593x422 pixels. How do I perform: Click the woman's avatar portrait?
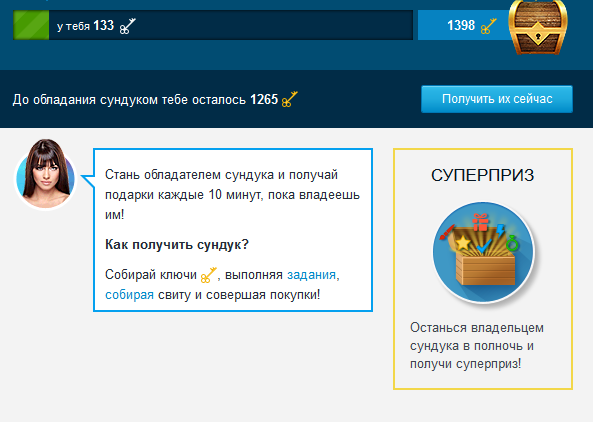[x=45, y=174]
